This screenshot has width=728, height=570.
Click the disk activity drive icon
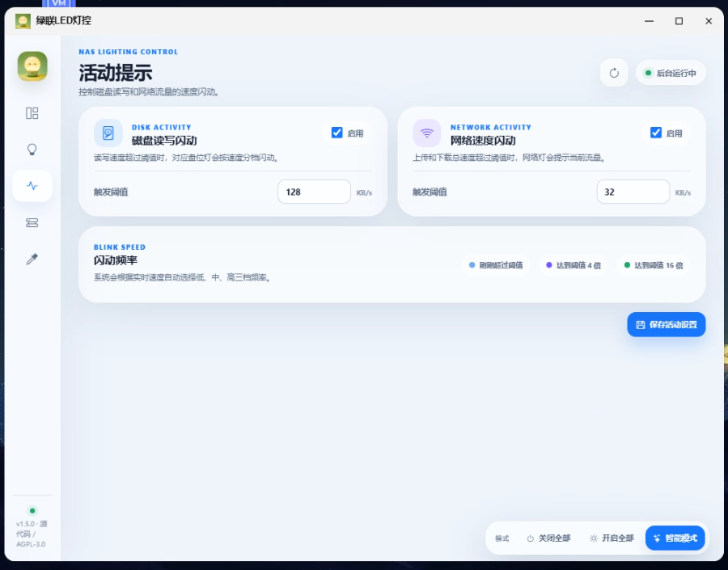point(108,133)
